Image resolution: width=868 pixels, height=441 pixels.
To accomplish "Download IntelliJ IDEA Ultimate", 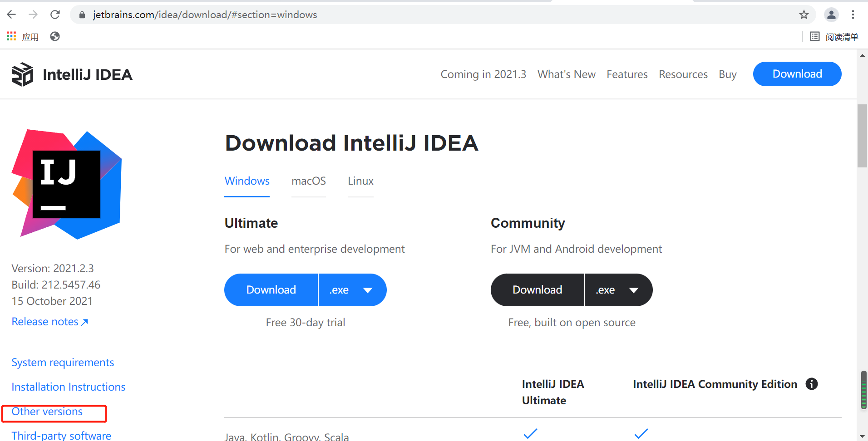I will (271, 289).
